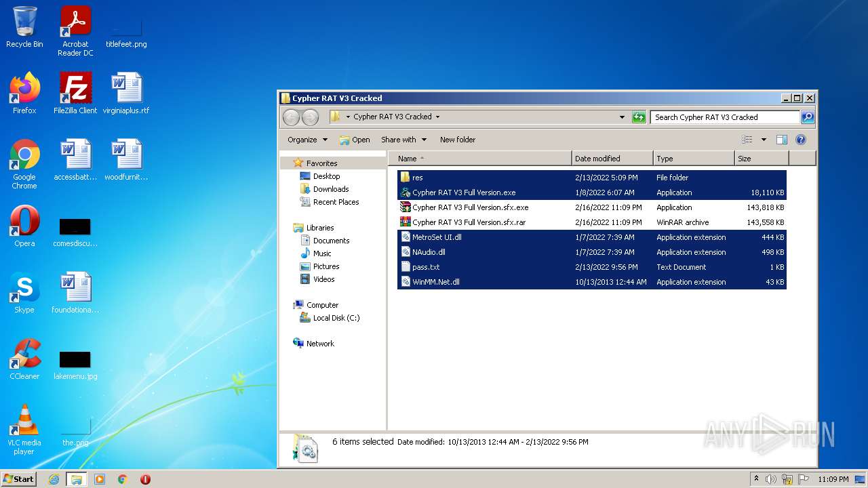The width and height of the screenshot is (868, 488).
Task: Open the Organize dropdown menu
Action: pos(307,140)
